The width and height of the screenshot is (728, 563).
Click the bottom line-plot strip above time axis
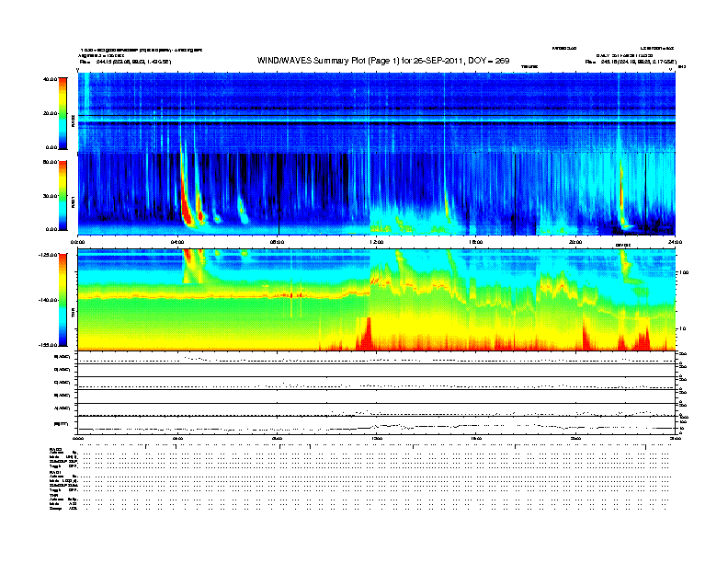tap(377, 425)
